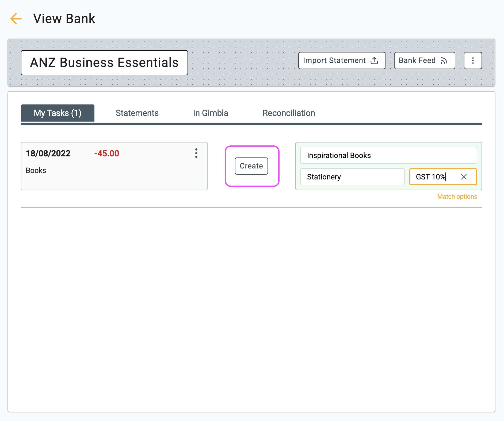The height and width of the screenshot is (421, 504).
Task: Click the View Bank page title
Action: 64,19
